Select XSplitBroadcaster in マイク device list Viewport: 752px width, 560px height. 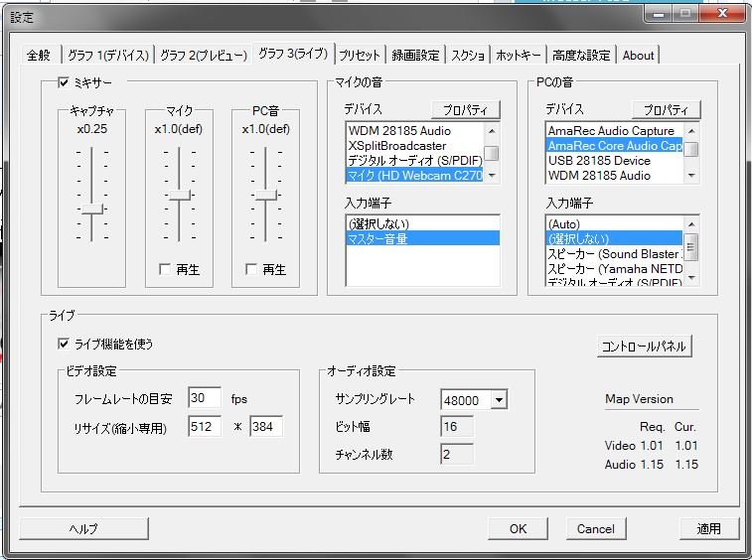pyautogui.click(x=415, y=146)
